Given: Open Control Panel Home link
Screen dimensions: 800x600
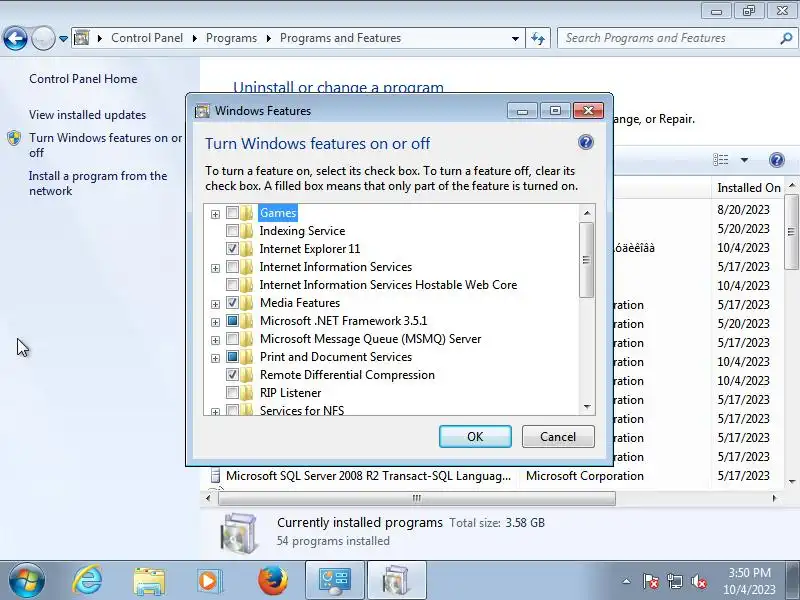Looking at the screenshot, I should pyautogui.click(x=83, y=79).
